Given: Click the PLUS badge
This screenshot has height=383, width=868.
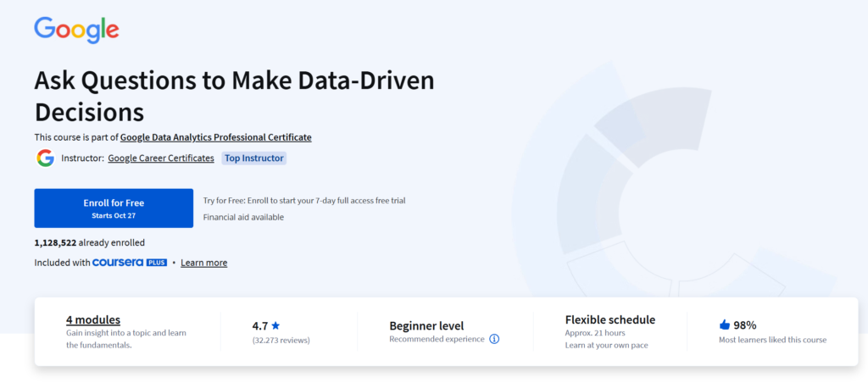Looking at the screenshot, I should [157, 263].
